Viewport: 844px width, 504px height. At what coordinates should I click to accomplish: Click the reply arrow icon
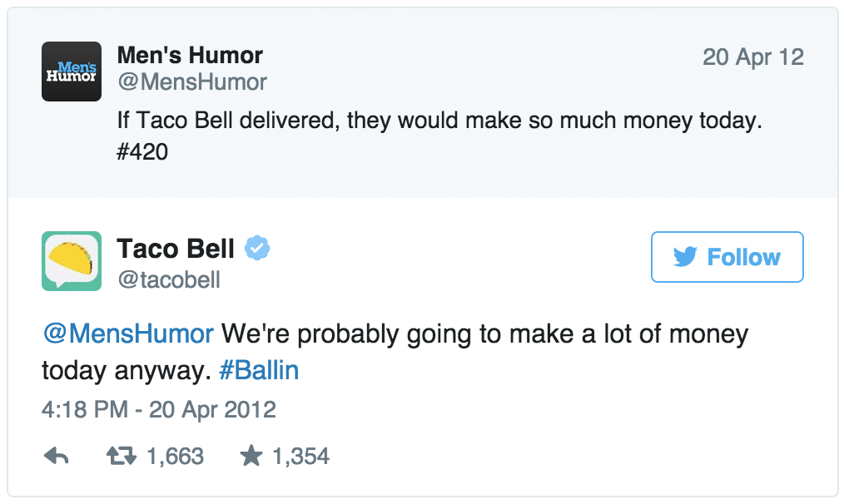coord(56,457)
